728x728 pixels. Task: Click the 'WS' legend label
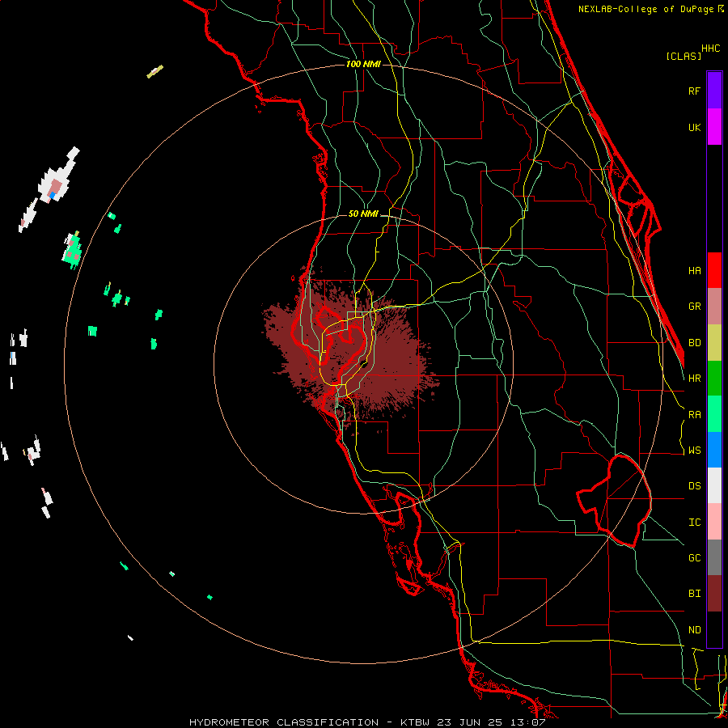694,451
